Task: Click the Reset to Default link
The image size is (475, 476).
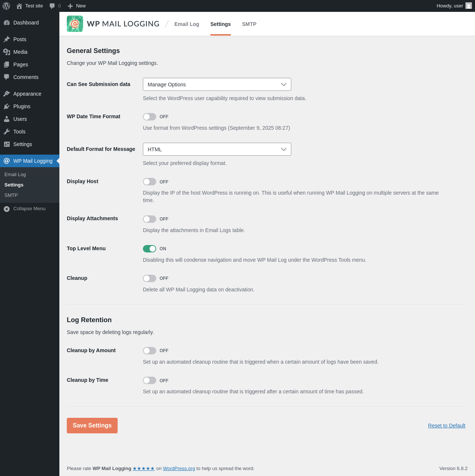Action: click(x=446, y=426)
